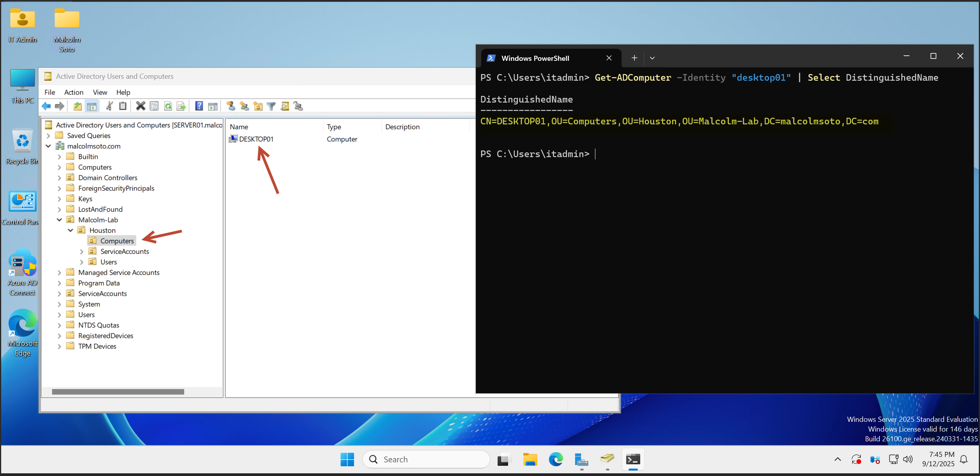
Task: Select the DESKTOP01 computer object
Action: pos(256,139)
